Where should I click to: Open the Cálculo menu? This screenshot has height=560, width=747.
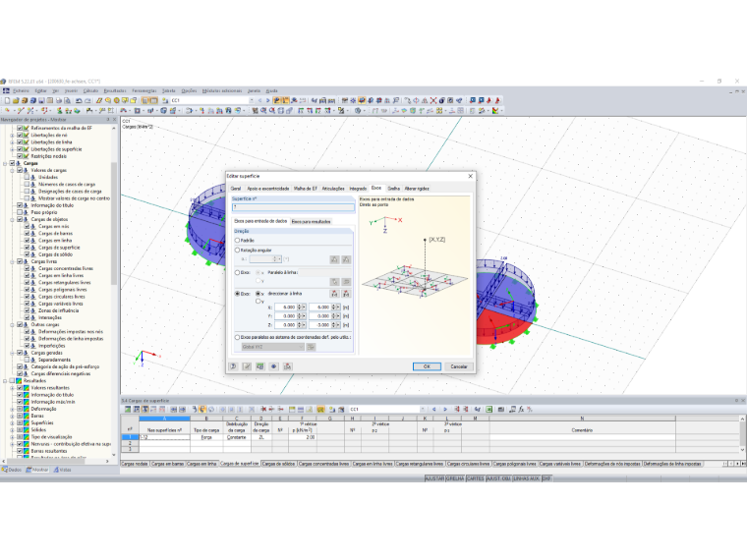[x=90, y=90]
